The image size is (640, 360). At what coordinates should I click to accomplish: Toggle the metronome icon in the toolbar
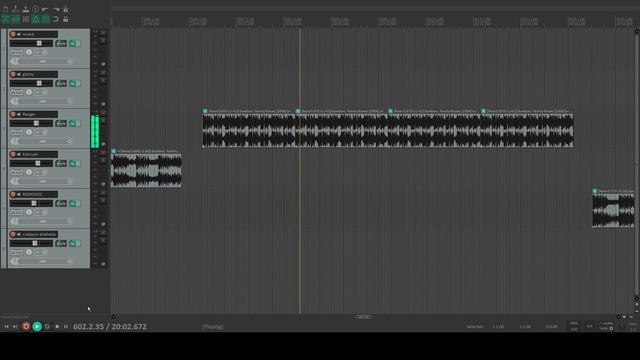pos(66,9)
